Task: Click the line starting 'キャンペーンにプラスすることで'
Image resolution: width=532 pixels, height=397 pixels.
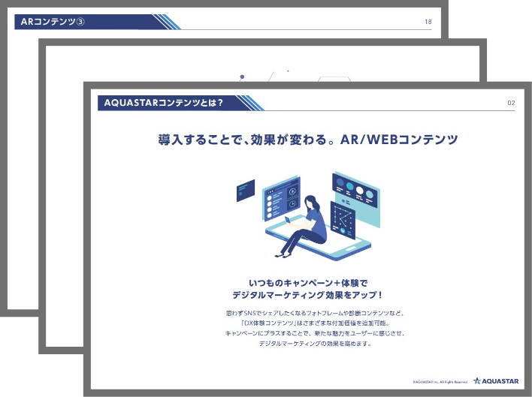Action: [x=315, y=333]
